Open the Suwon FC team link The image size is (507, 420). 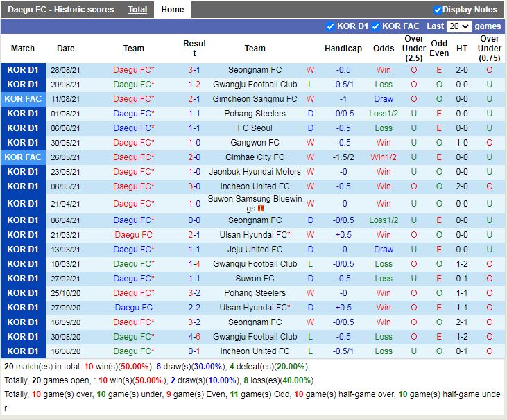(x=255, y=279)
